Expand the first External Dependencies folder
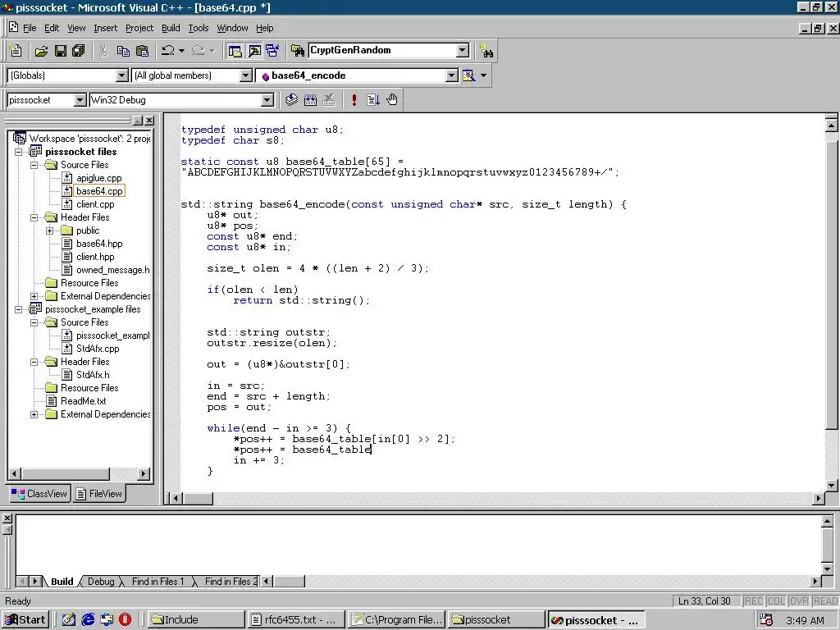Viewport: 840px width, 630px height. (34, 296)
